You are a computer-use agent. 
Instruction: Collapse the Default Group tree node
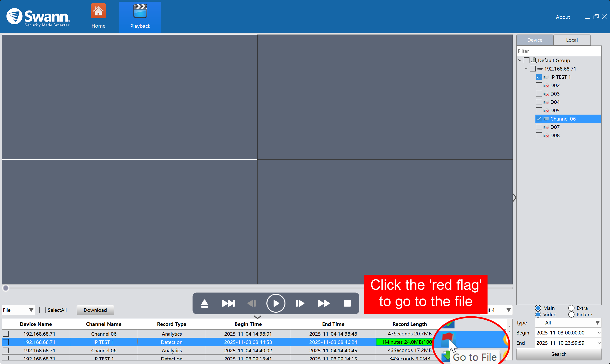point(520,60)
